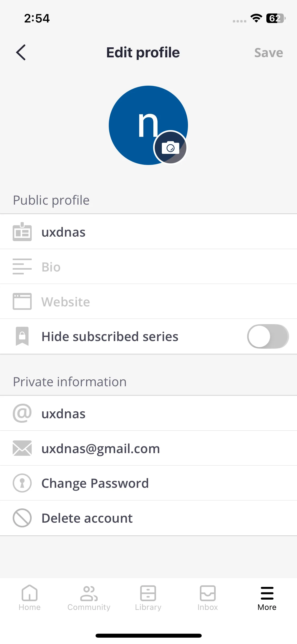Click the Website browser window icon
The image size is (297, 644).
pyautogui.click(x=22, y=301)
